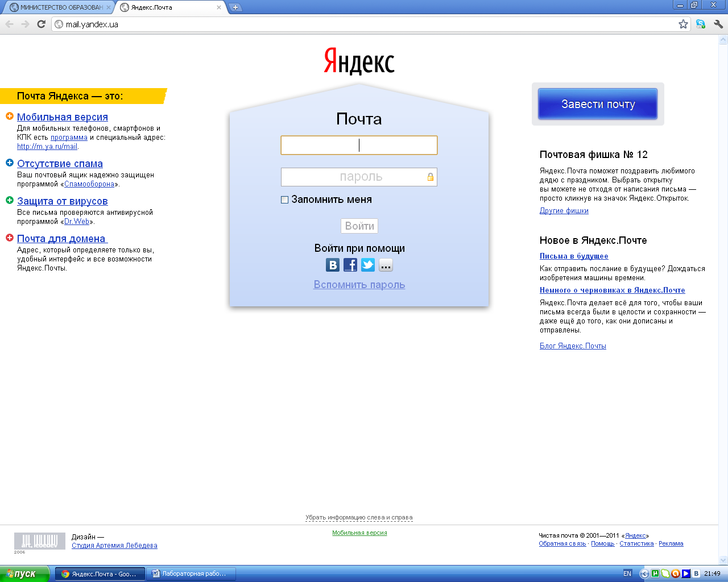Open Статистика footer link
This screenshot has height=582, width=728.
click(x=636, y=544)
